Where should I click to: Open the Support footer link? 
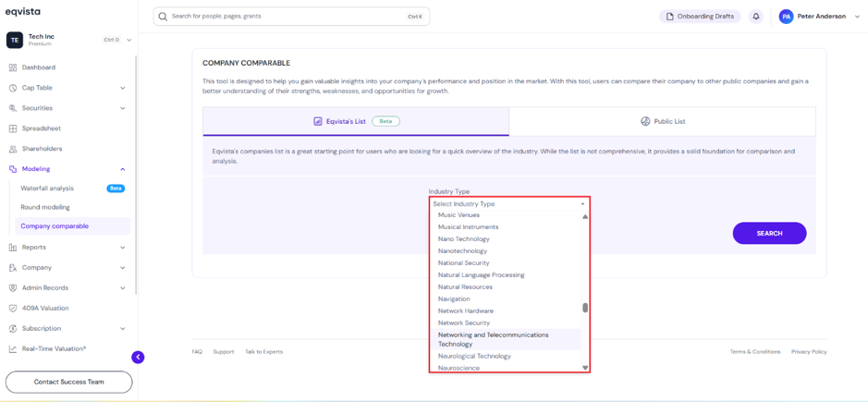click(x=224, y=351)
